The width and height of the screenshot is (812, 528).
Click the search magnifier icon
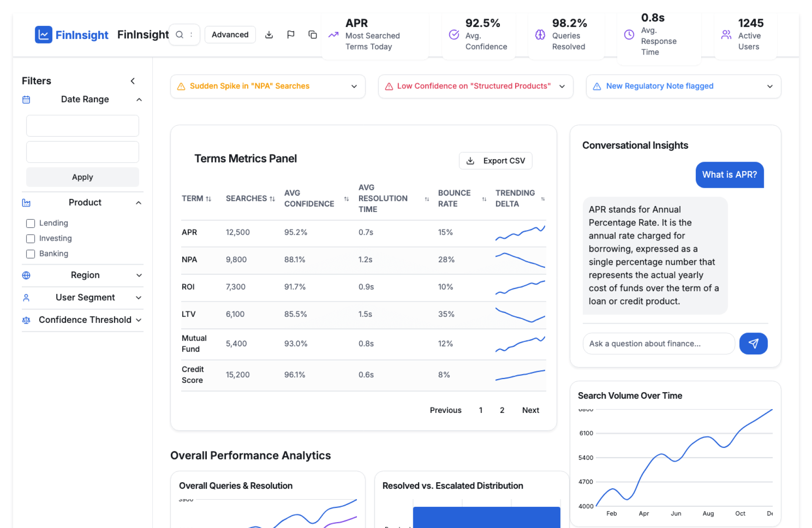(180, 35)
